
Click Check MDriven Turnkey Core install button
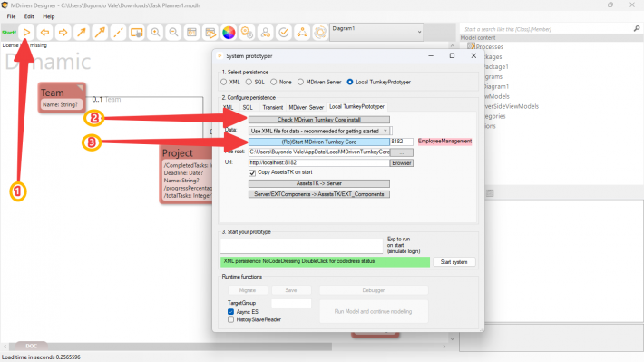[x=319, y=120]
